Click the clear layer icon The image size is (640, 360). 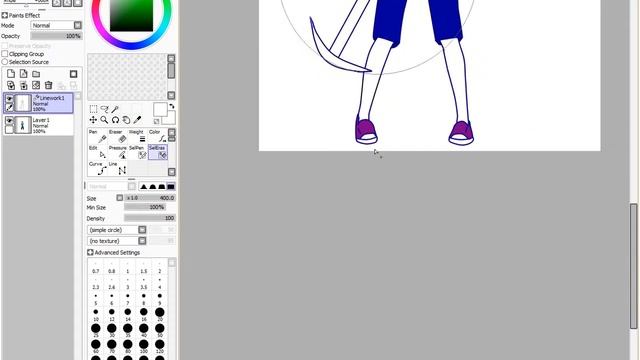(x=36, y=85)
